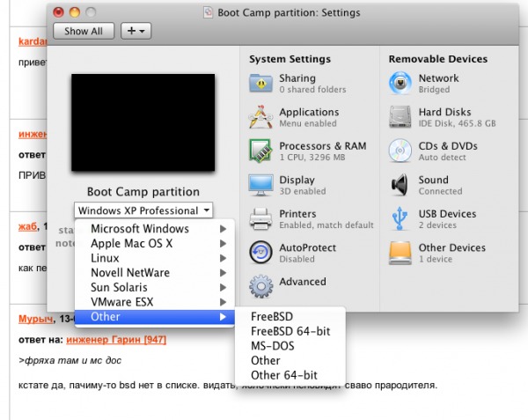
Task: Click the black virtual machine preview thumbnail
Action: (x=143, y=122)
